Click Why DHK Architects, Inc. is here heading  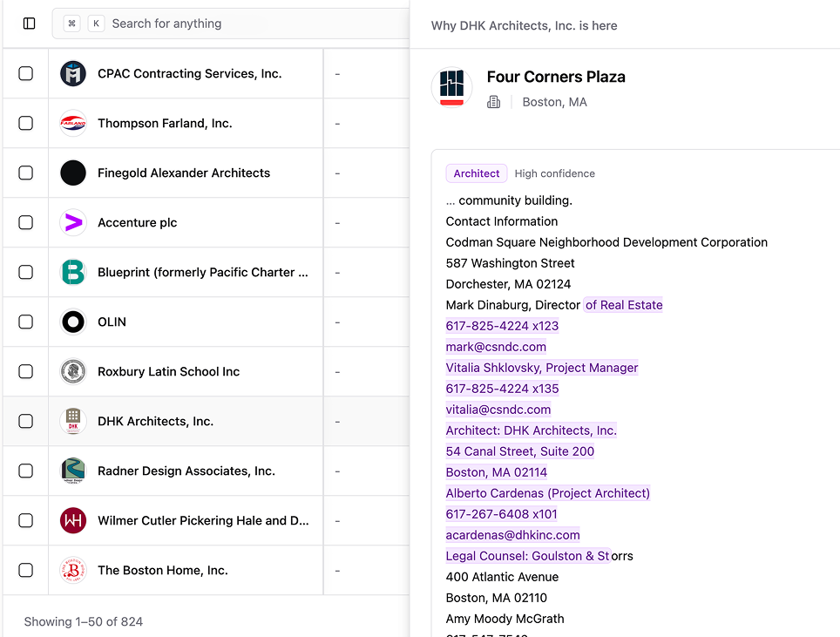(524, 26)
